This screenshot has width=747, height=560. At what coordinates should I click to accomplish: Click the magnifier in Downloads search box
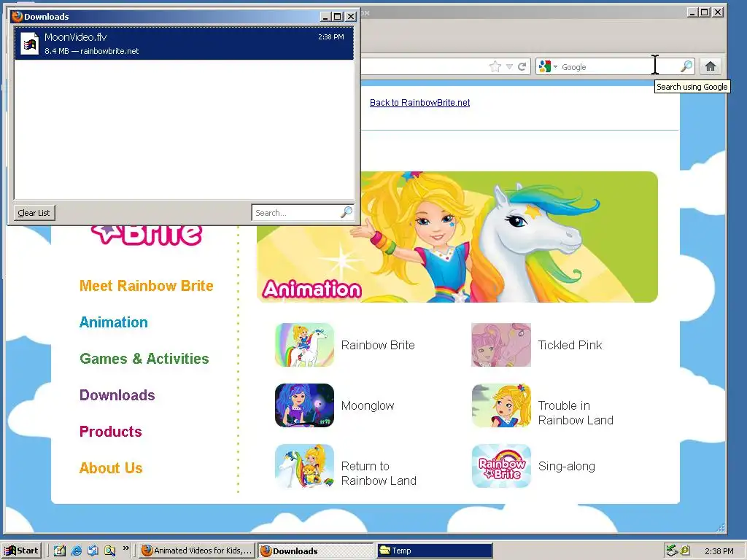tap(347, 212)
